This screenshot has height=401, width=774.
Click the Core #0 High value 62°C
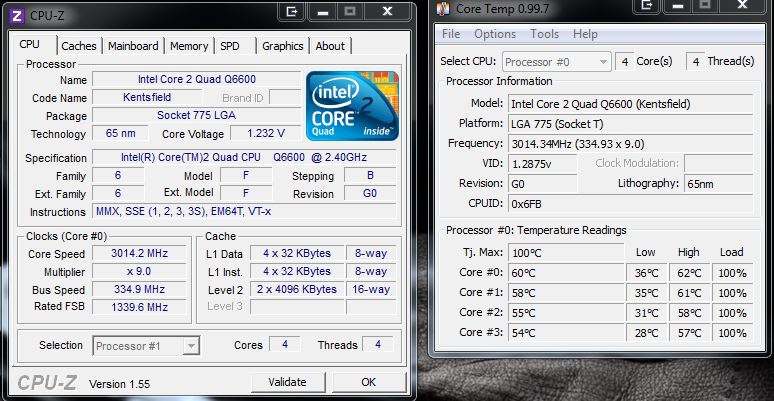coord(689,273)
